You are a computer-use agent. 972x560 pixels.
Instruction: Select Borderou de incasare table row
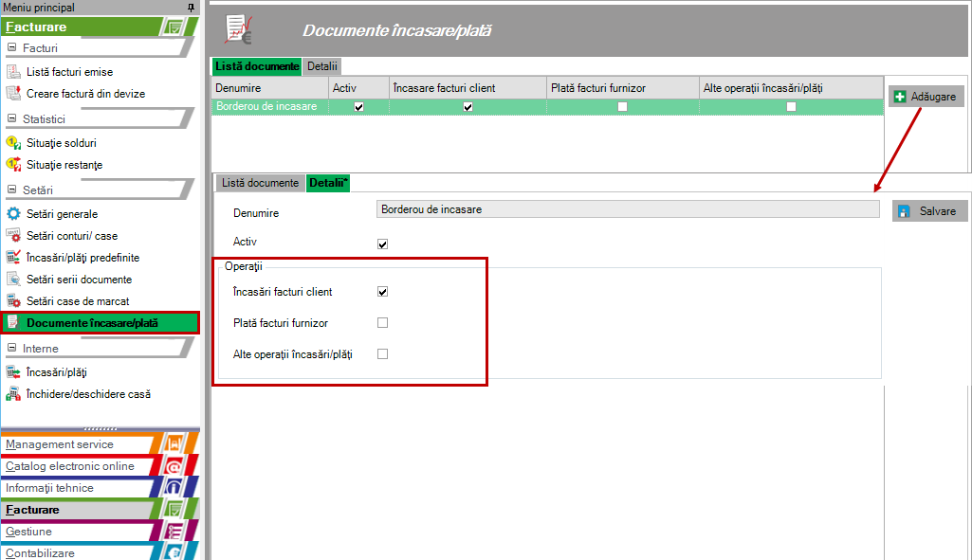(x=268, y=107)
